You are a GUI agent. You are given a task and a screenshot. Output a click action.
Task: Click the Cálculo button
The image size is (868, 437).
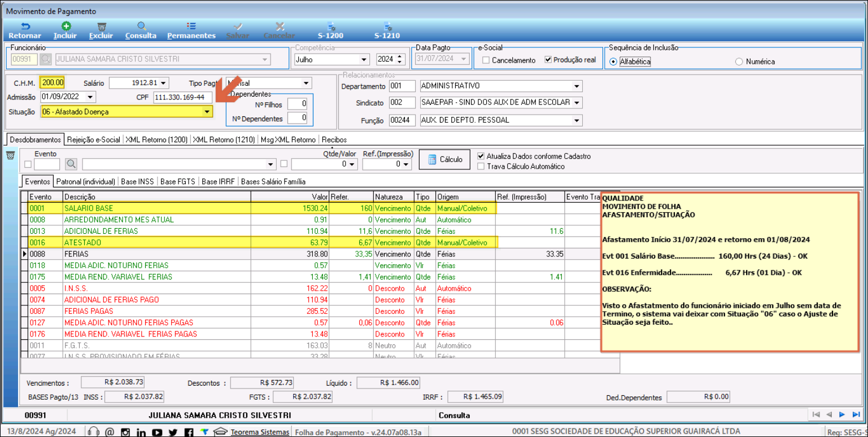tap(446, 160)
